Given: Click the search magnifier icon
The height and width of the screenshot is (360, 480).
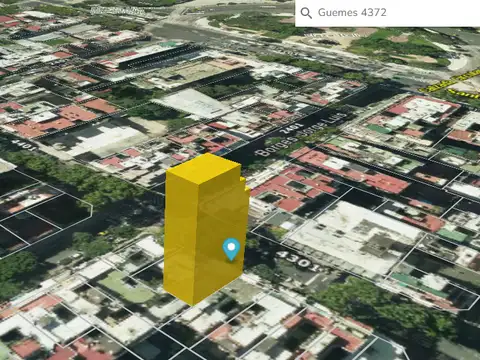Looking at the screenshot, I should [x=306, y=13].
